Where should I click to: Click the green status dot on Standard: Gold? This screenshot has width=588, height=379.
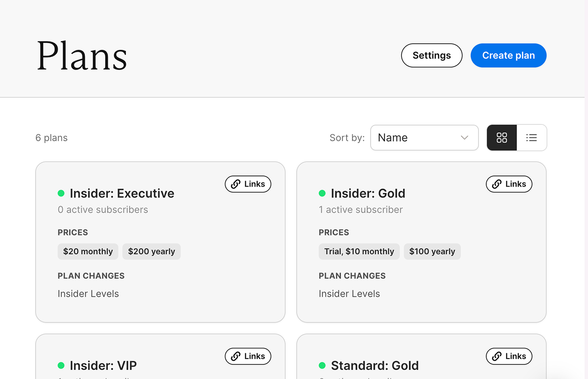(x=323, y=365)
